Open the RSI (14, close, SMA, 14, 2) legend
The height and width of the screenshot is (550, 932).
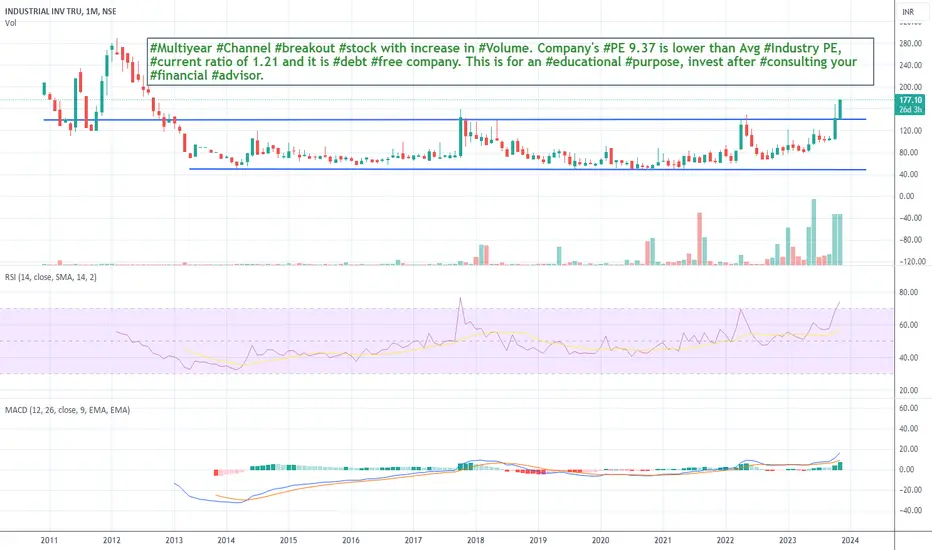51,277
